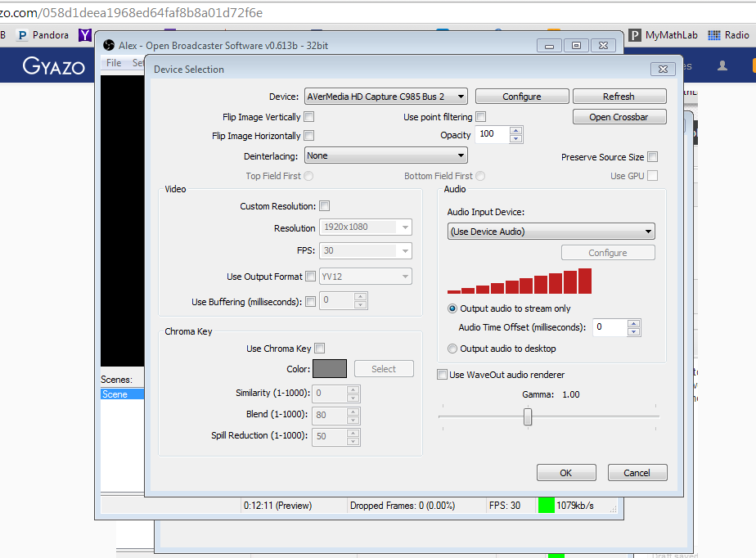The image size is (756, 558).
Task: Click the Select color button
Action: 384,369
